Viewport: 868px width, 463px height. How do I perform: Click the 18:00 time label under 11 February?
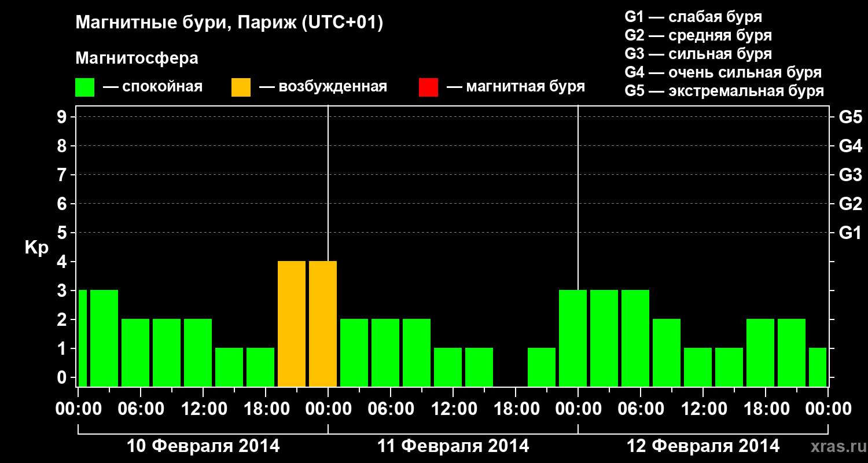[516, 409]
